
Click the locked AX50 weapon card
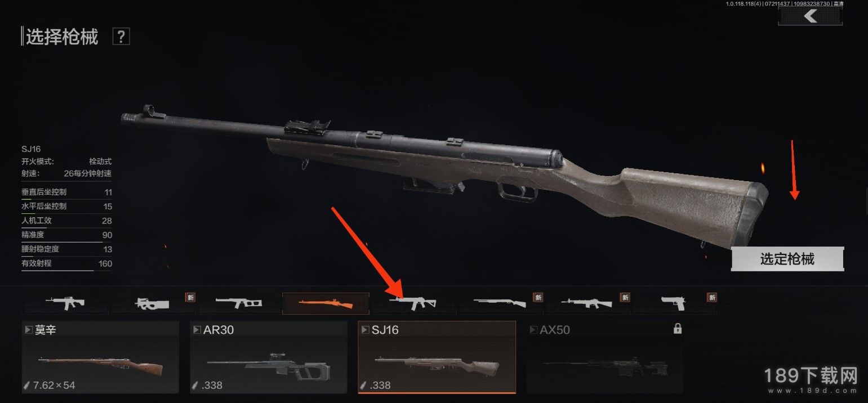[x=605, y=357]
